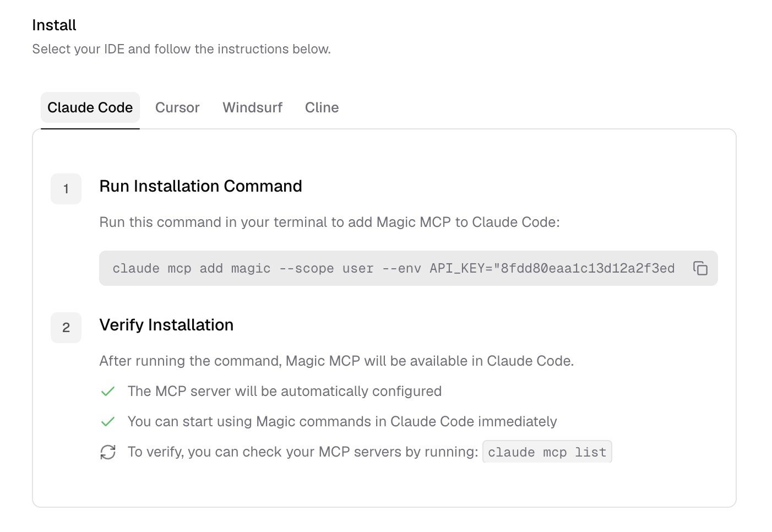Switch to the Cursor tab
772x532 pixels.
click(177, 107)
